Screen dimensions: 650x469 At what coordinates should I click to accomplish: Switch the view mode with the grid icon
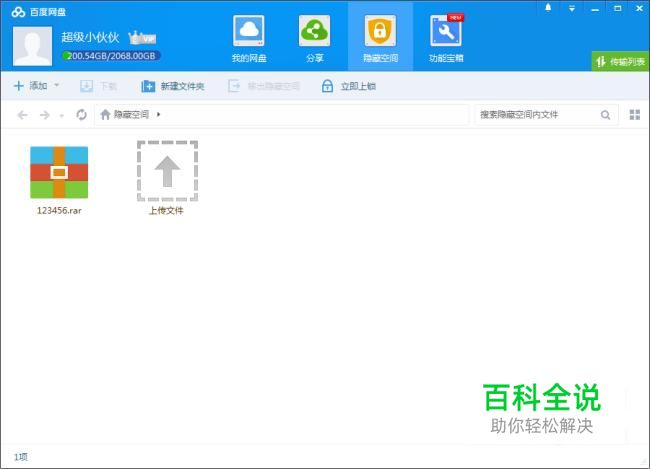[635, 115]
